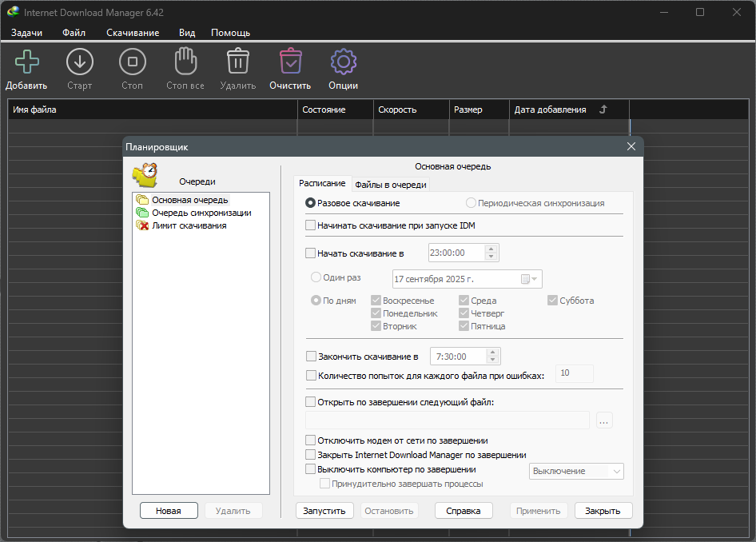Close the Планировщик dialog with the X

[631, 146]
